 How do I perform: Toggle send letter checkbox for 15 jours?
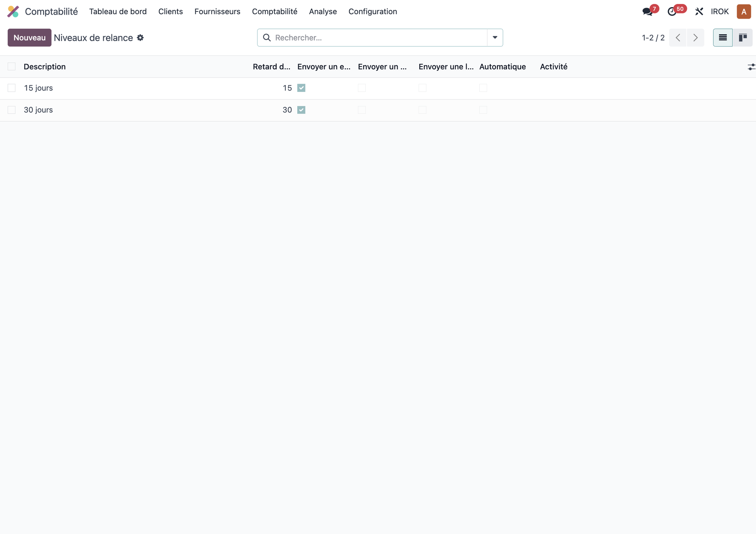(422, 88)
